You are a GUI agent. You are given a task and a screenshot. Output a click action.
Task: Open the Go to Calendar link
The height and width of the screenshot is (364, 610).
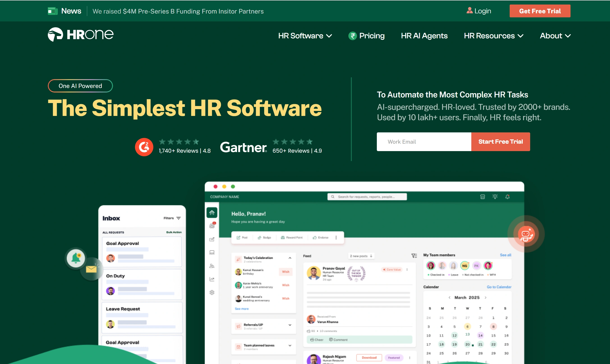pyautogui.click(x=499, y=287)
